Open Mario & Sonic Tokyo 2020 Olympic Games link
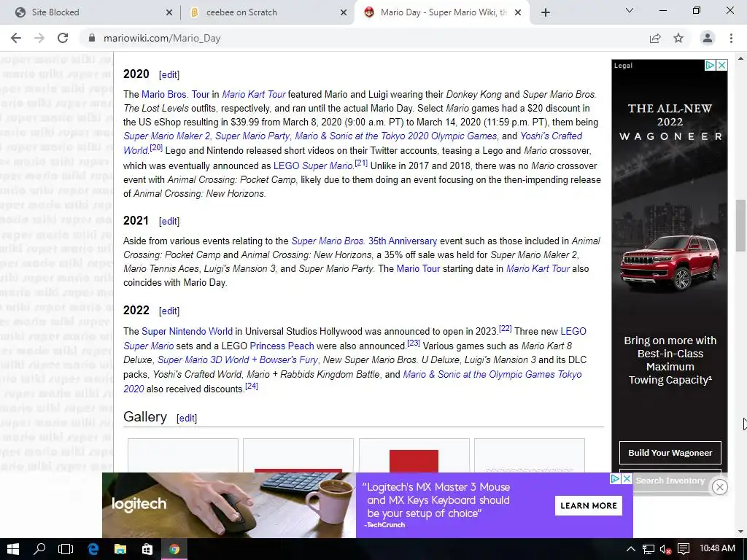 tap(396, 136)
